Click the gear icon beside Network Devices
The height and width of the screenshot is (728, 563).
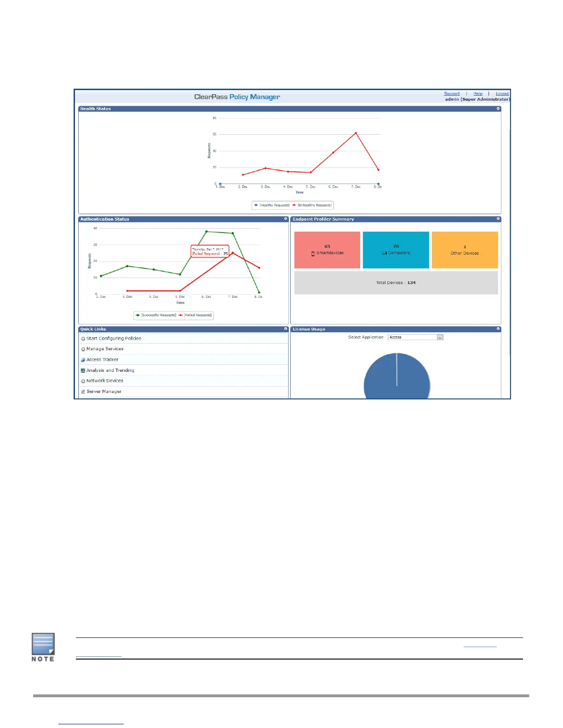[x=83, y=381]
